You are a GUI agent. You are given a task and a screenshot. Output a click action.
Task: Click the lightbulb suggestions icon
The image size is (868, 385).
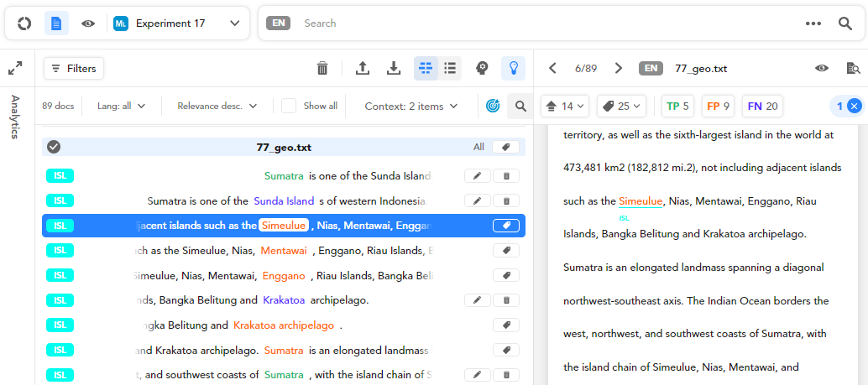pyautogui.click(x=513, y=69)
